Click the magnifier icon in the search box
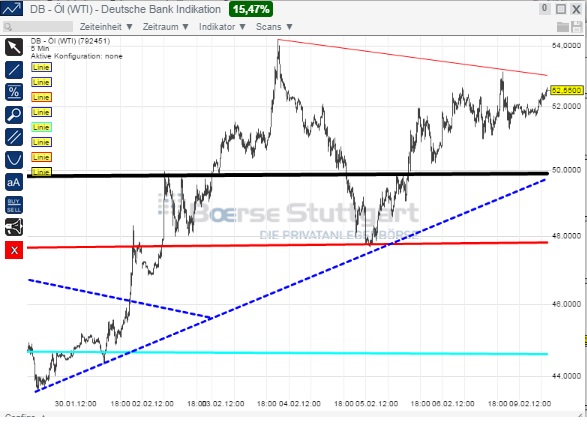Image resolution: width=587 pixels, height=425 pixels. pyautogui.click(x=8, y=27)
